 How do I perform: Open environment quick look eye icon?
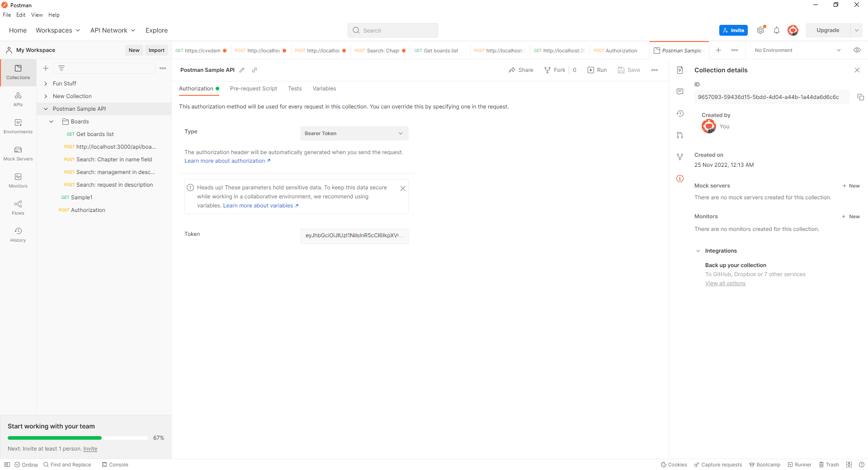tap(857, 50)
